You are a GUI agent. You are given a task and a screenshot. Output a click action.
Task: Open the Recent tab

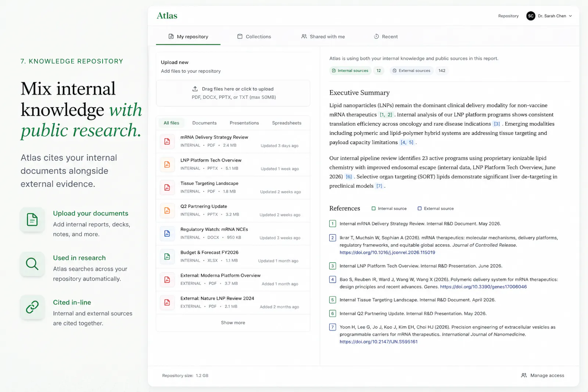386,37
